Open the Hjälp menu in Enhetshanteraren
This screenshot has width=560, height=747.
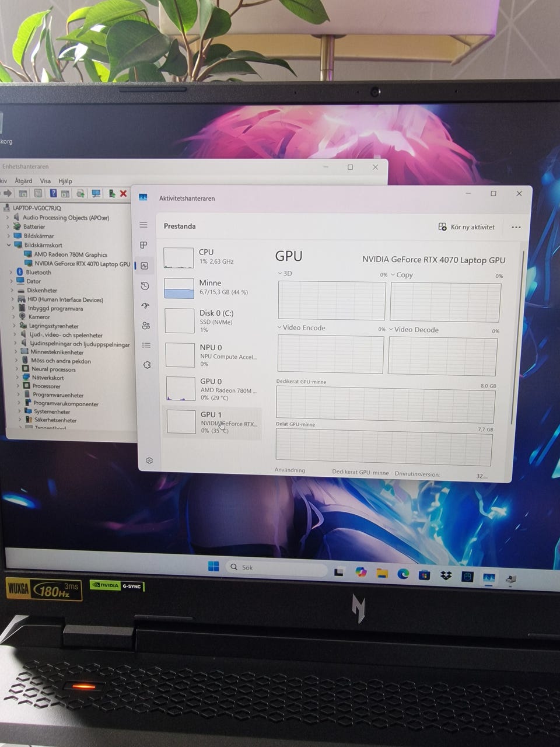click(65, 181)
